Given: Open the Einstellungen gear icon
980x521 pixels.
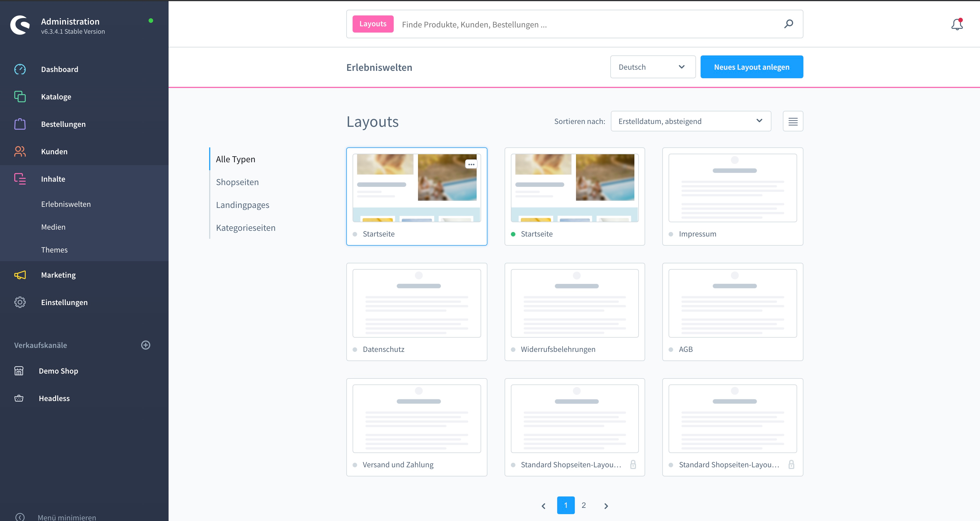Looking at the screenshot, I should click(20, 302).
